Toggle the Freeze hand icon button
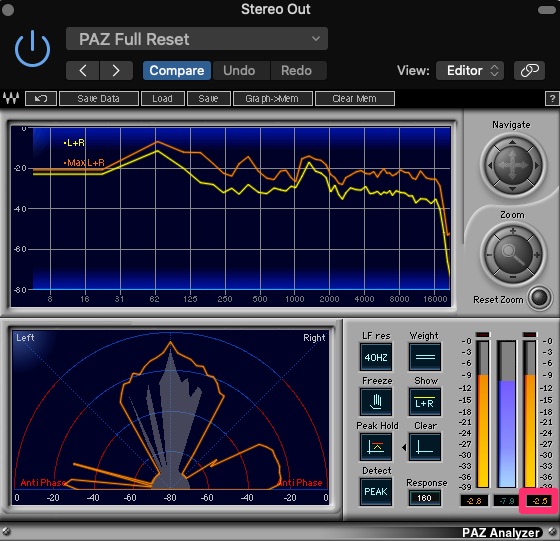560x541 pixels. (376, 402)
